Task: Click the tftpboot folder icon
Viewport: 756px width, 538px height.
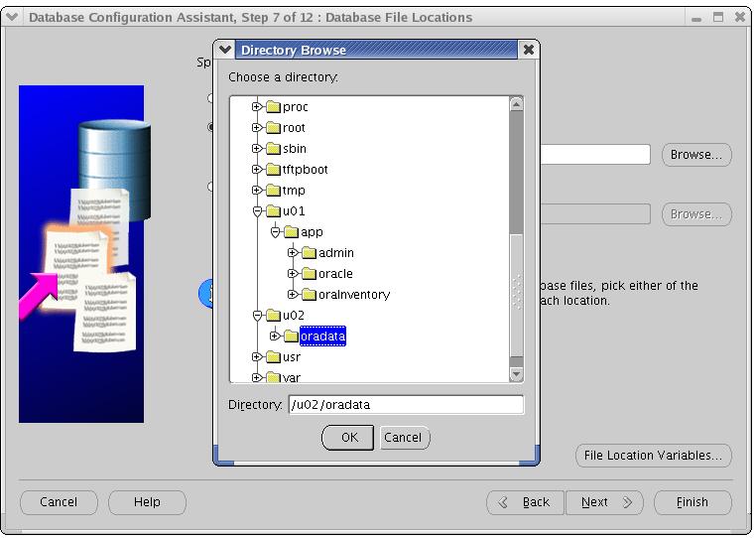Action: (273, 170)
